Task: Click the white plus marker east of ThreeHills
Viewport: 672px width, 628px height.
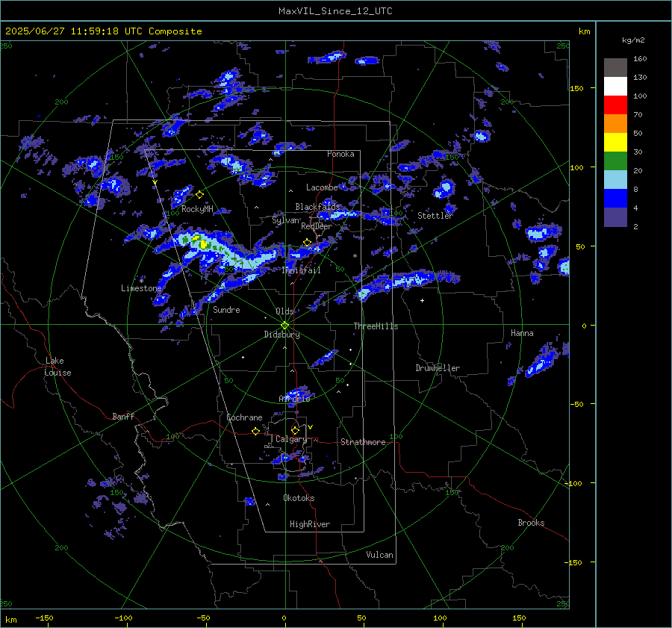Action: point(422,300)
